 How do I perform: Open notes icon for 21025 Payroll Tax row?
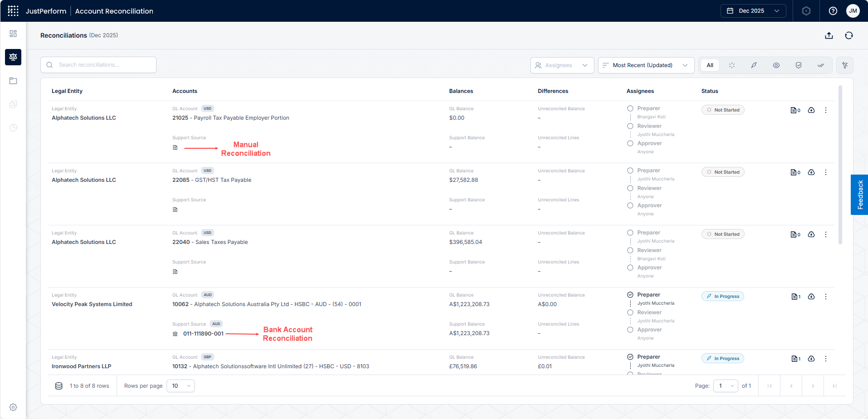point(795,110)
